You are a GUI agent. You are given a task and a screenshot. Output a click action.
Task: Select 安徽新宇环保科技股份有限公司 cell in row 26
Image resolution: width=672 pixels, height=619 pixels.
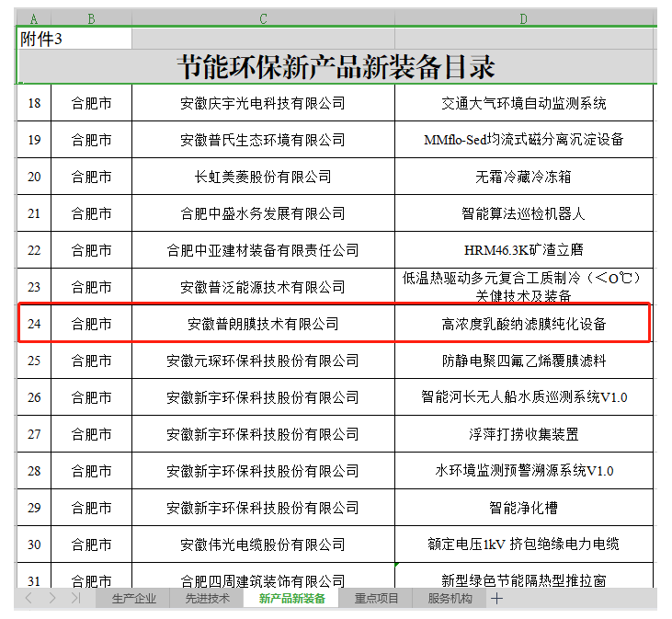point(263,397)
